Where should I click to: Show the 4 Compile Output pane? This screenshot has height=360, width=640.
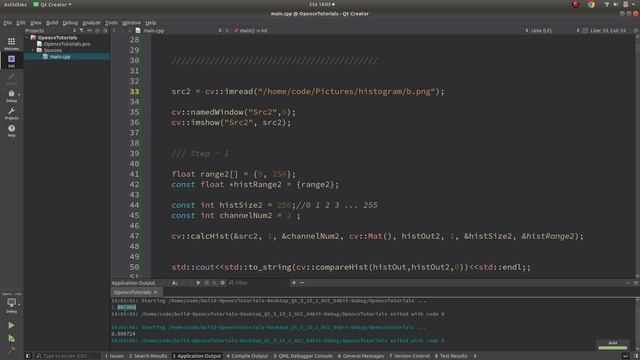[247, 356]
